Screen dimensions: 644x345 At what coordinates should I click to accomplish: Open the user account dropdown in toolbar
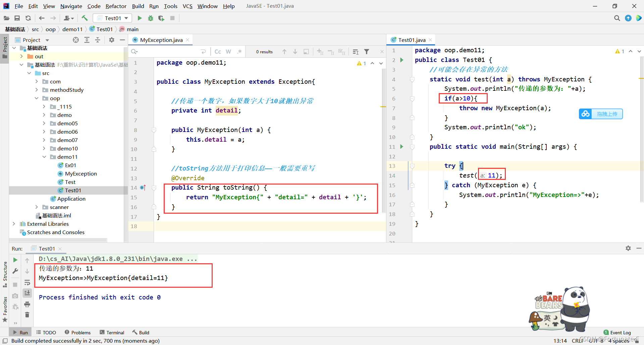pyautogui.click(x=69, y=18)
